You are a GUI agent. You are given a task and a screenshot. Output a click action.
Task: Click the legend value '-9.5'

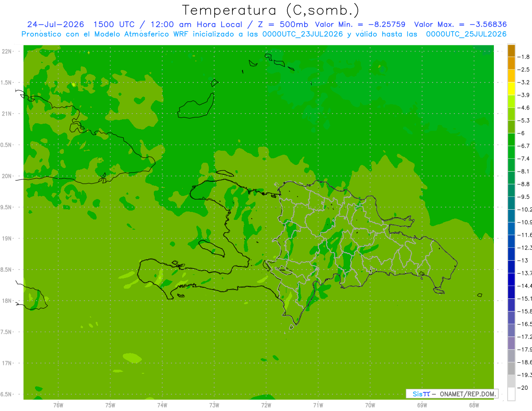click(524, 197)
